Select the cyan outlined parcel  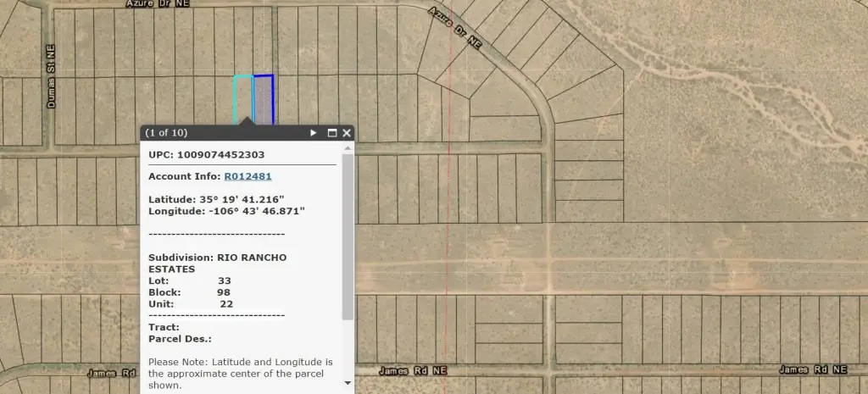tap(243, 98)
